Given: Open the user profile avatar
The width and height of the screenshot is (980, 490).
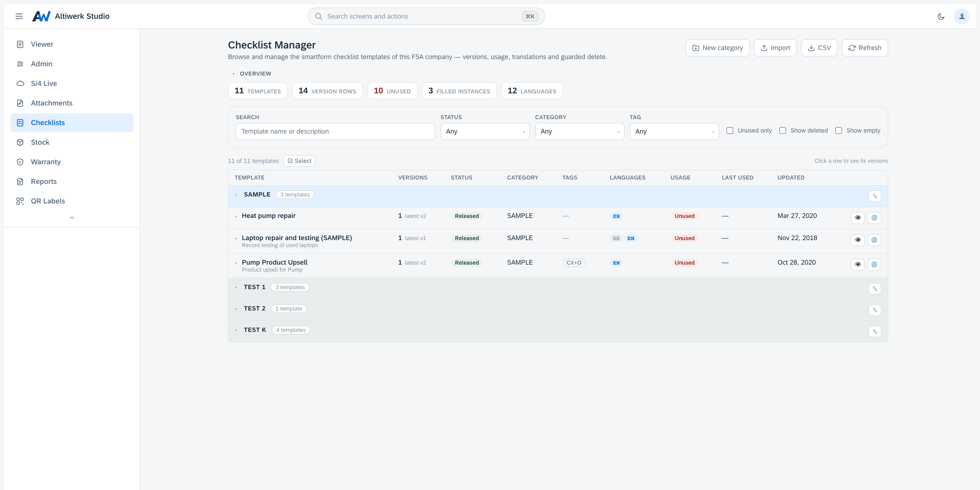Looking at the screenshot, I should coord(962,16).
